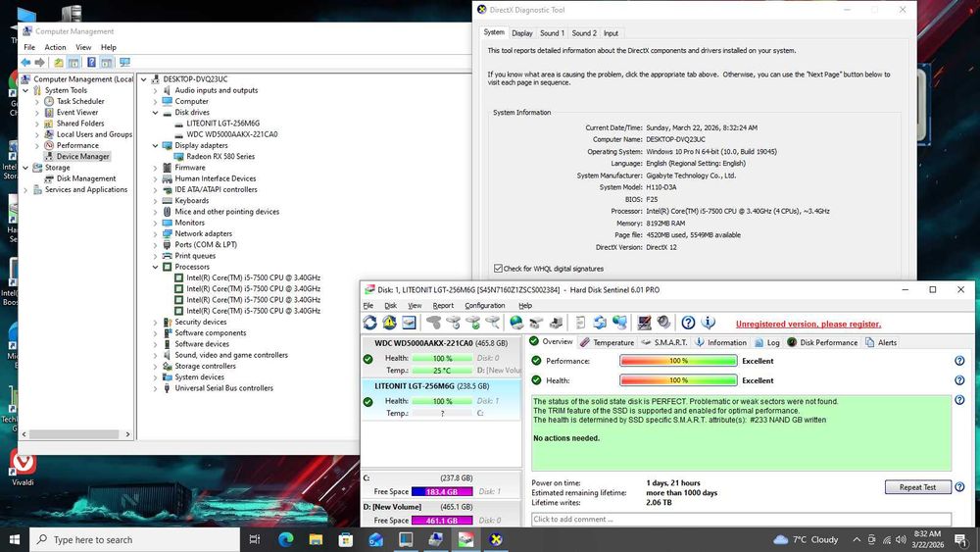Select Device Manager in Computer Management tree

point(82,156)
